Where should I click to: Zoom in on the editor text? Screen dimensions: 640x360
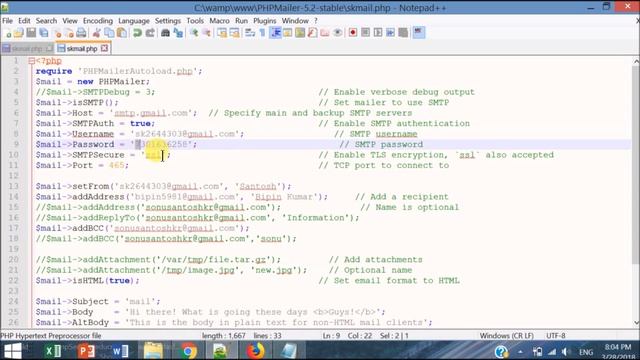194,33
